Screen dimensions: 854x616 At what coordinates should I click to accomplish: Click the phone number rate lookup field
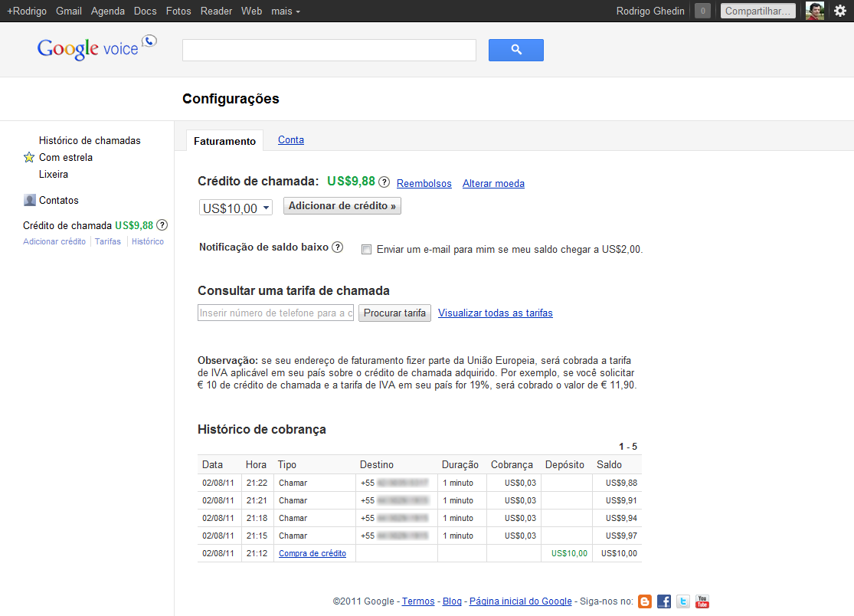(276, 313)
